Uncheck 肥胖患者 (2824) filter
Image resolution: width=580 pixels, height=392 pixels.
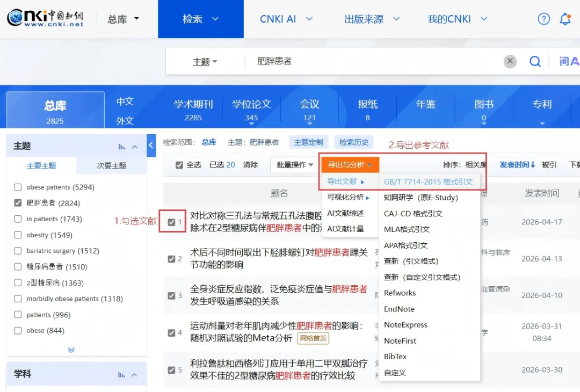pyautogui.click(x=18, y=203)
